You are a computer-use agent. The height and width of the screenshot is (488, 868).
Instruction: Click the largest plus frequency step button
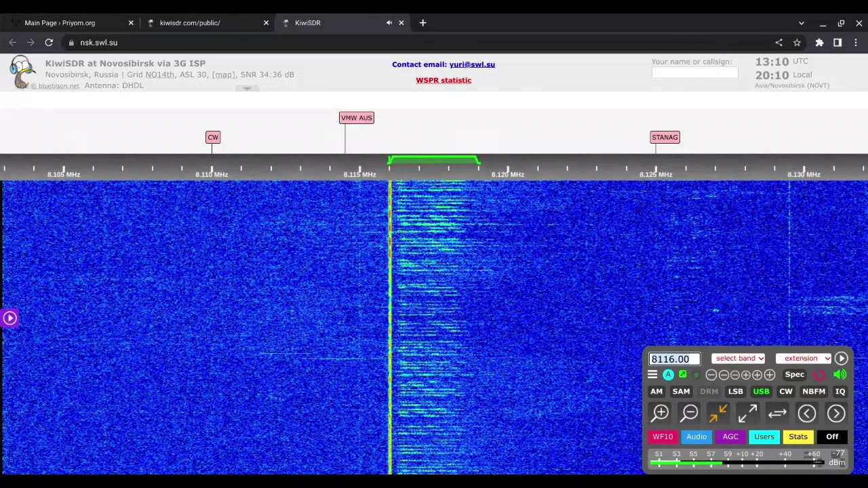click(770, 375)
